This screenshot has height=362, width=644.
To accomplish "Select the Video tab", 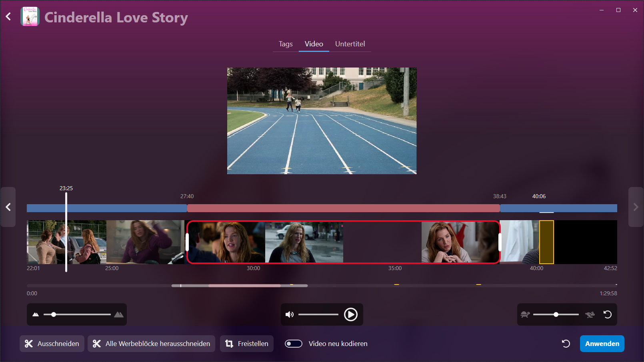I will (x=314, y=44).
